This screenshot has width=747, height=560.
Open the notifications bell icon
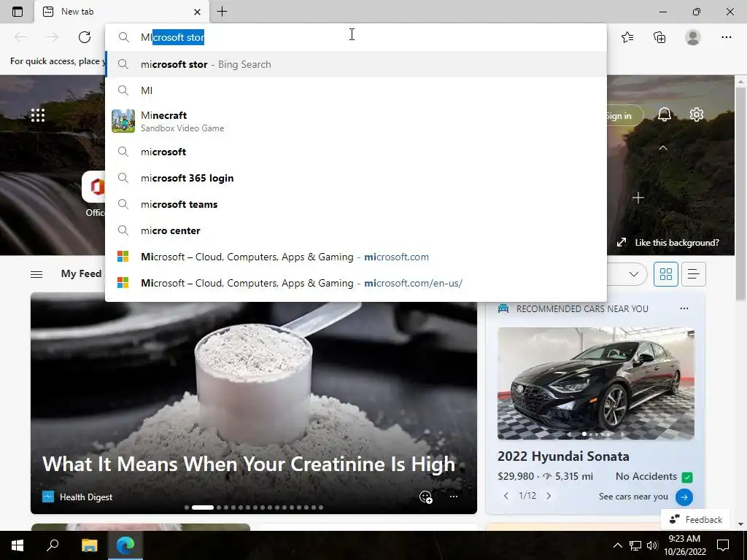[x=665, y=114]
